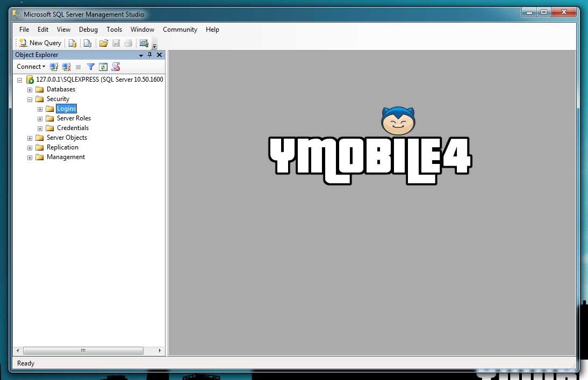588x380 pixels.
Task: Open the Edit menu
Action: coord(43,29)
